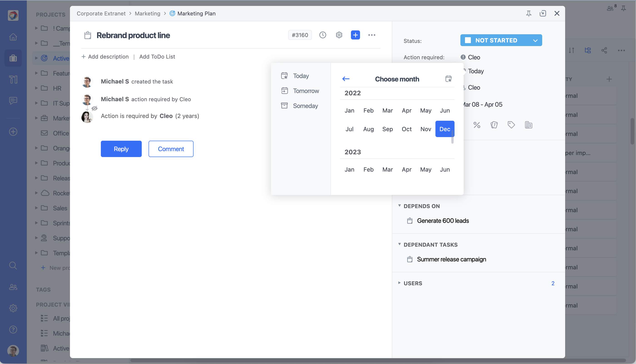The width and height of the screenshot is (636, 364).
Task: Click the Mar 08 - Apr 05 date range
Action: 483,104
